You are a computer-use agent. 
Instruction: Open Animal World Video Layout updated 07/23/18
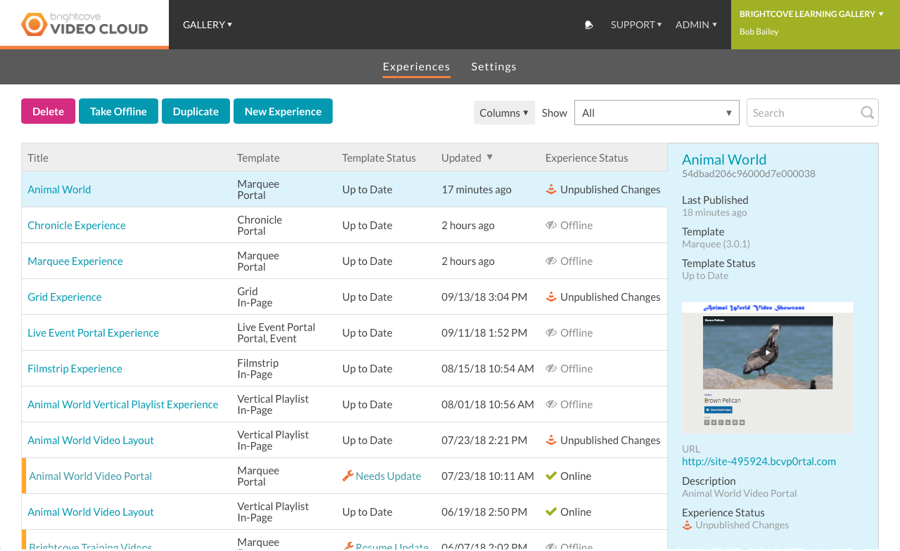coord(91,440)
